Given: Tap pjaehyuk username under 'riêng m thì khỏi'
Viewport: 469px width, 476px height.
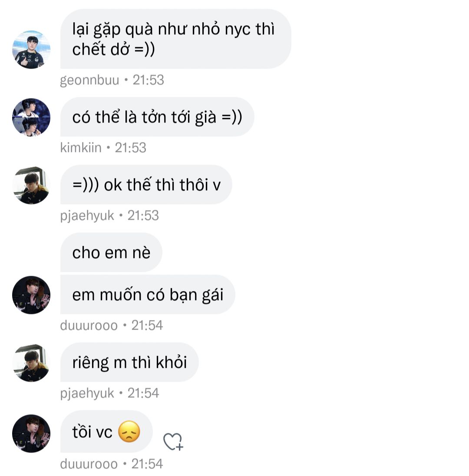Looking at the screenshot, I should pos(87,393).
